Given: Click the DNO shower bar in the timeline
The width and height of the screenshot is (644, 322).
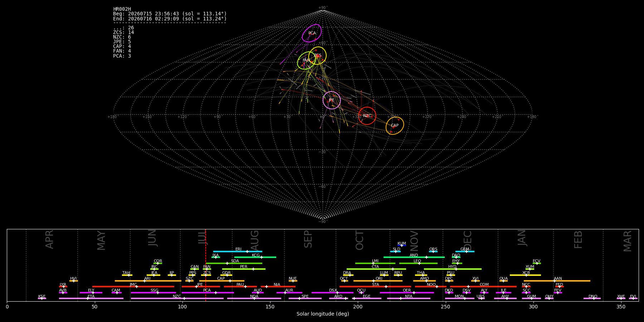Looking at the screenshot, I should coord(592,298).
